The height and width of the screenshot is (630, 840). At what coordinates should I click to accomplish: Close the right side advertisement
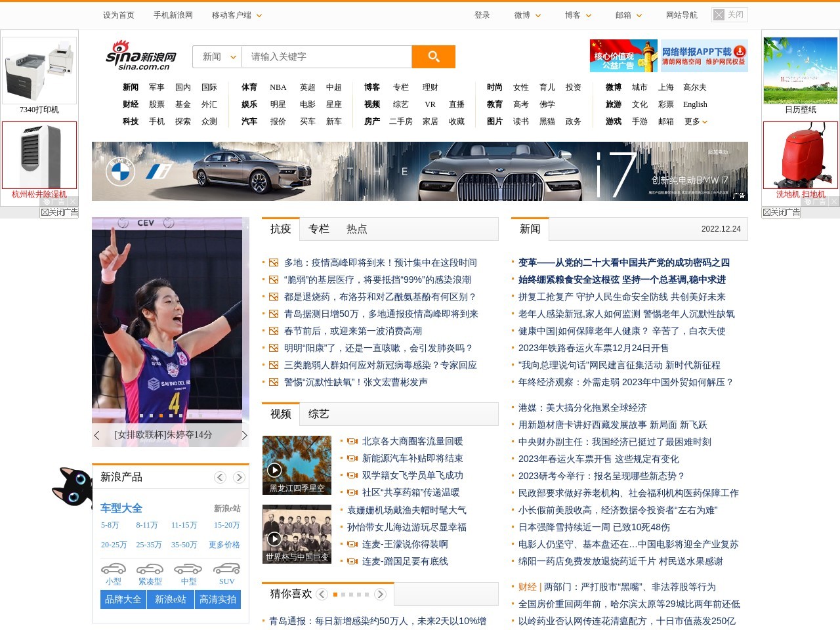pyautogui.click(x=781, y=212)
